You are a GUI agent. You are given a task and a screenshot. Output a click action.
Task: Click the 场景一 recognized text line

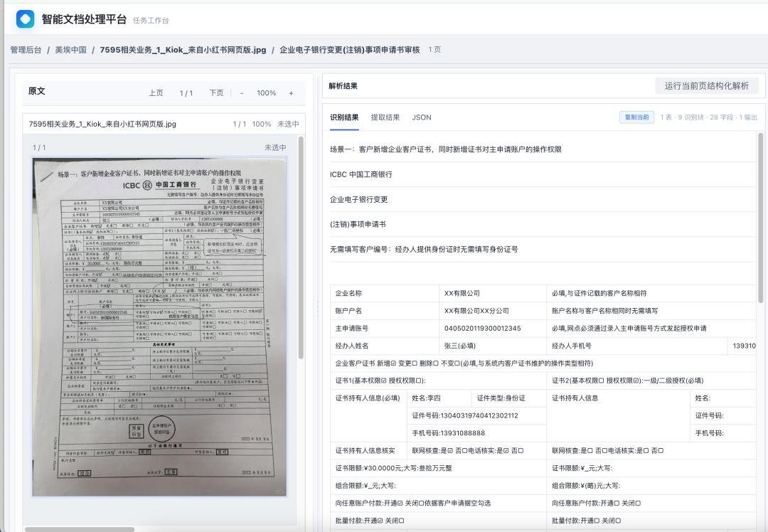tap(446, 149)
